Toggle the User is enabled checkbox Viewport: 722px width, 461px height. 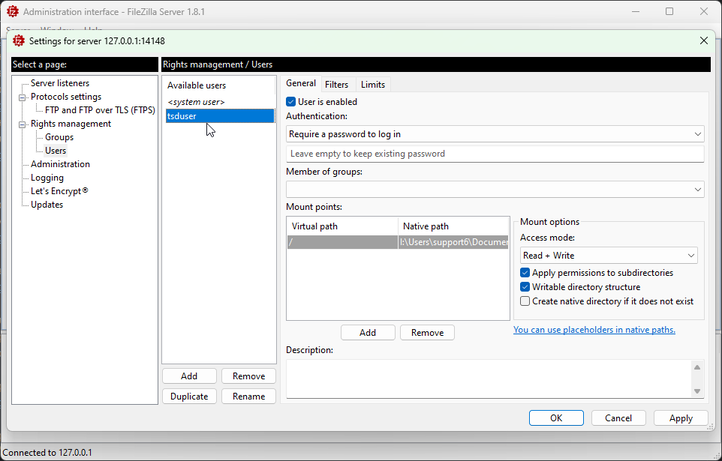(291, 102)
